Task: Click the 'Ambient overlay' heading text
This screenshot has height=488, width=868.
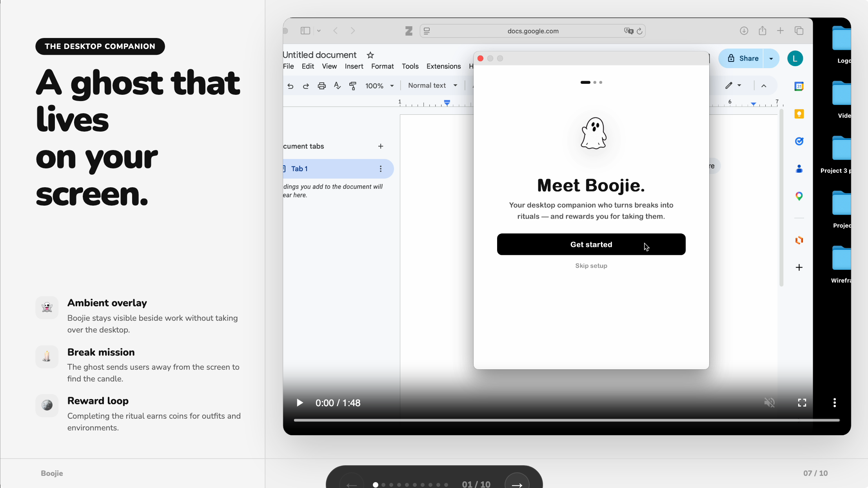Action: [x=107, y=303]
